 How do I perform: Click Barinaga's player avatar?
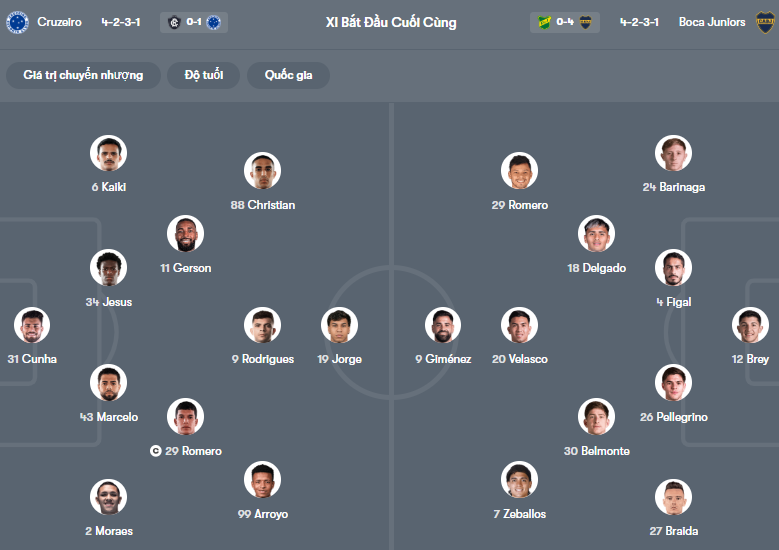pyautogui.click(x=674, y=153)
